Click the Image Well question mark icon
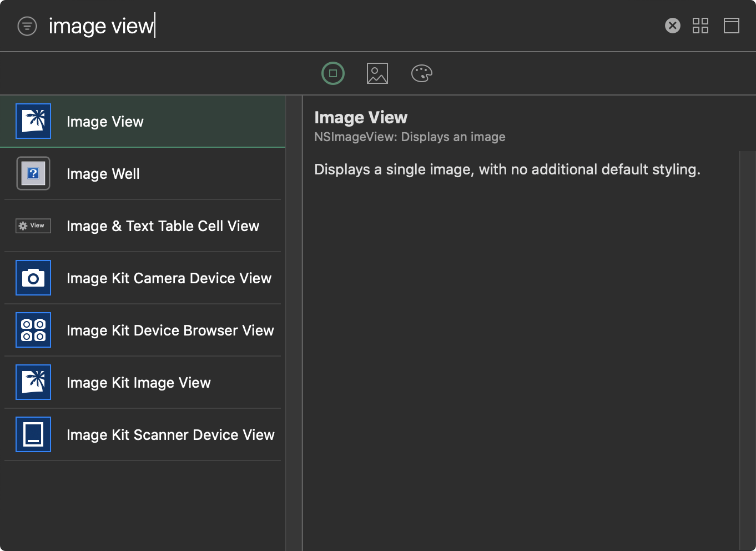756x551 pixels. 33,173
